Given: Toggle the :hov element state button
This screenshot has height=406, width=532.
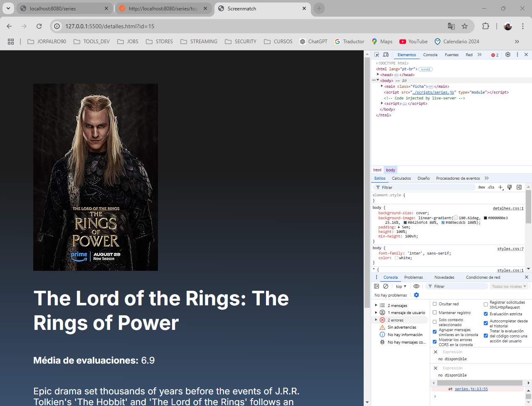Looking at the screenshot, I should [481, 187].
